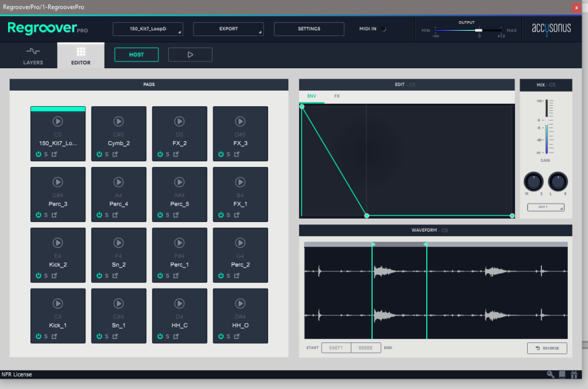588x389 pixels.
Task: Click the load-sample icon on HH_O pad
Action: [237, 336]
